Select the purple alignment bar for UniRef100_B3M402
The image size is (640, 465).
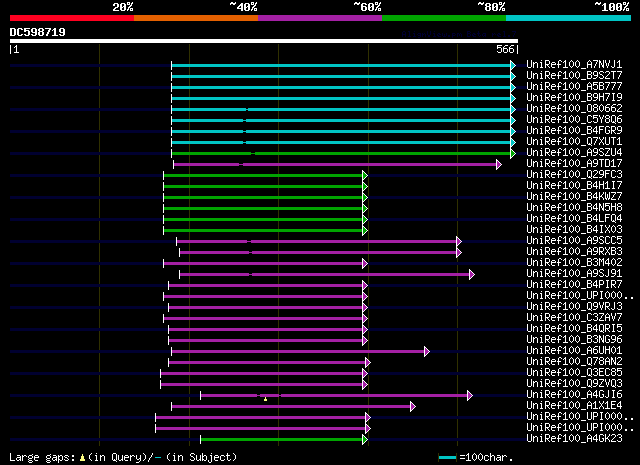point(265,264)
